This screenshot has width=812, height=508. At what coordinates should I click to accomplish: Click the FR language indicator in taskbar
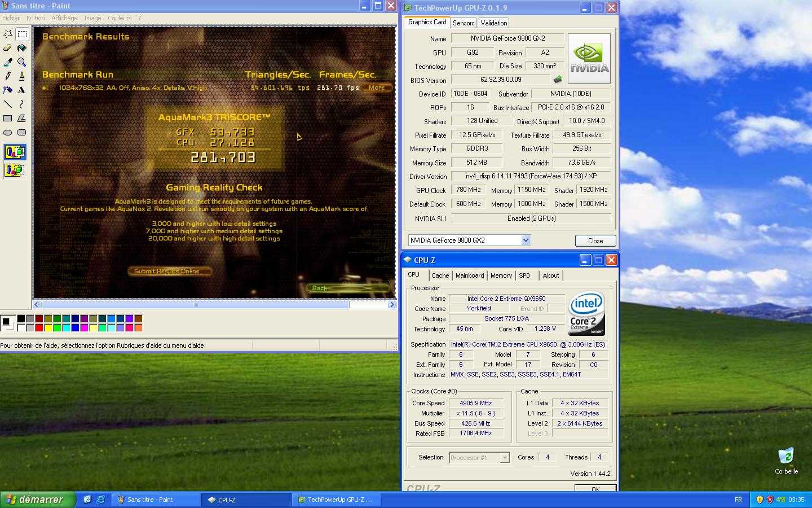[738, 500]
